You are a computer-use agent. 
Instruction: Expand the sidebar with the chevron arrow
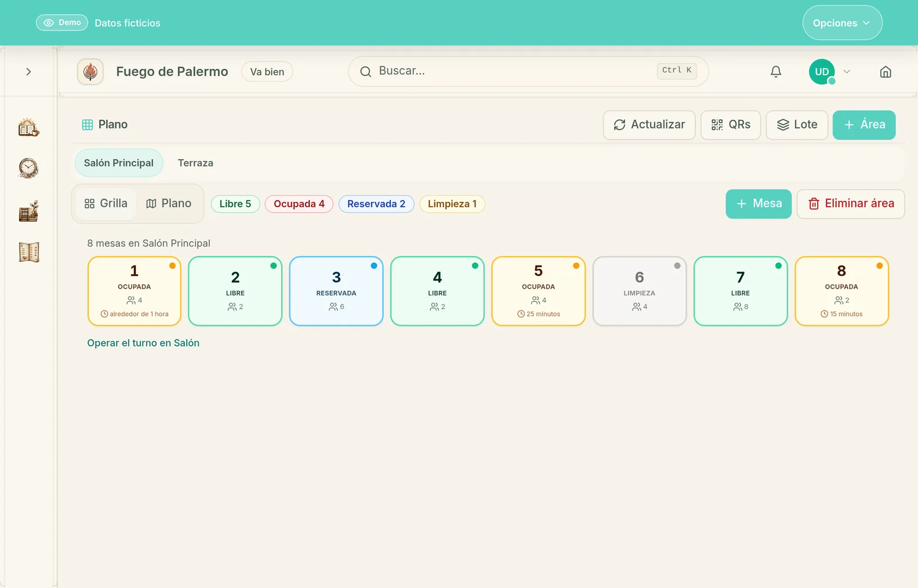[29, 72]
